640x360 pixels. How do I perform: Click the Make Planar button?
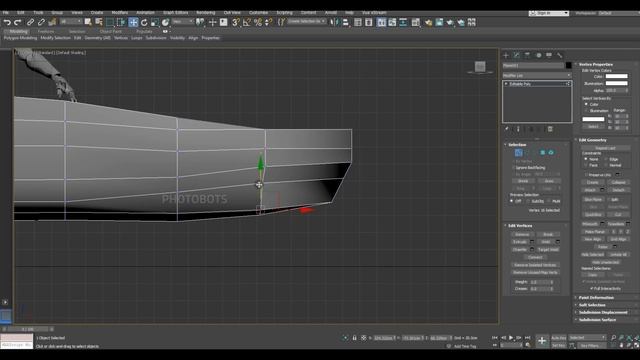click(594, 231)
